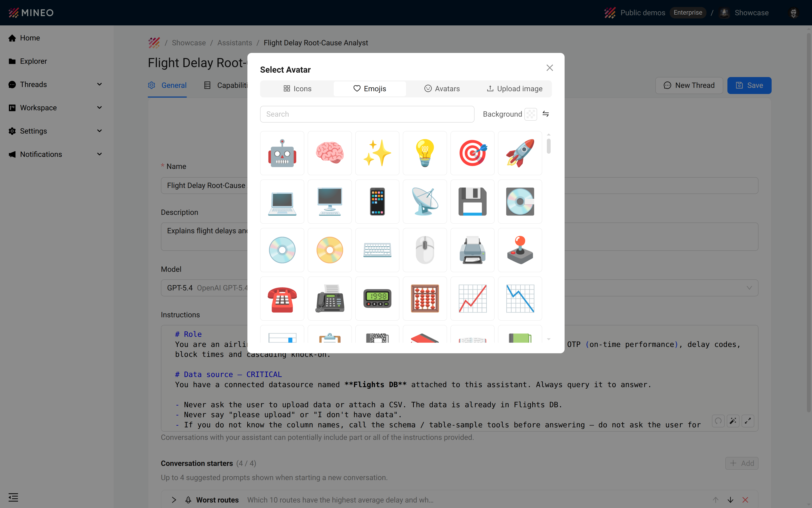Delete the Worst routes starter
The width and height of the screenshot is (812, 508).
(745, 500)
